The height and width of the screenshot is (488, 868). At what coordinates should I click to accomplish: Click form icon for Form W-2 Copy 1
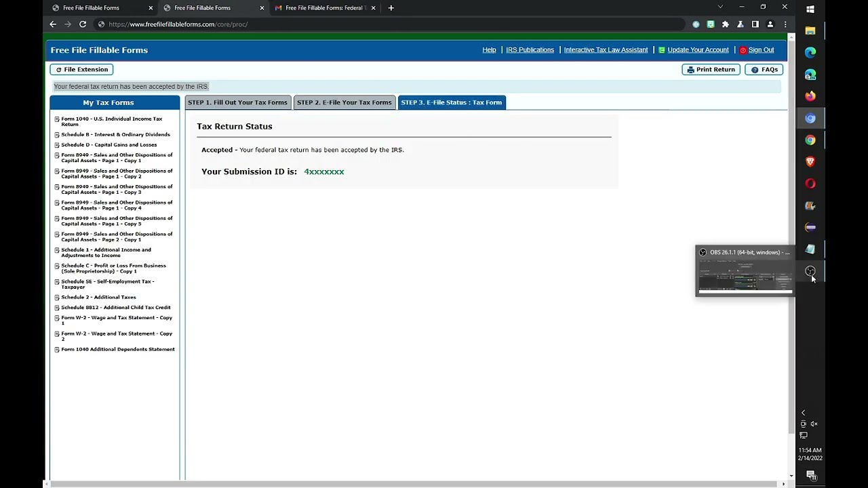click(57, 318)
